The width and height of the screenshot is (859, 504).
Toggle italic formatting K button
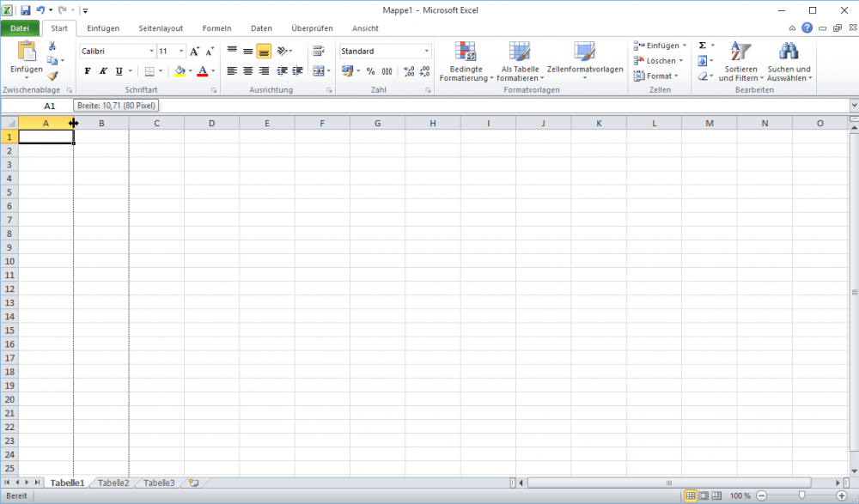point(103,70)
